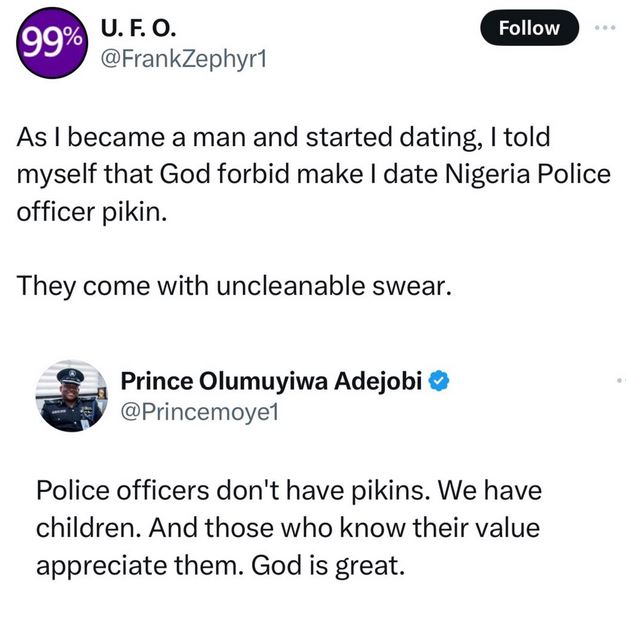Click the @Princemoye1 handle
This screenshot has height=631, width=626.
pyautogui.click(x=184, y=410)
